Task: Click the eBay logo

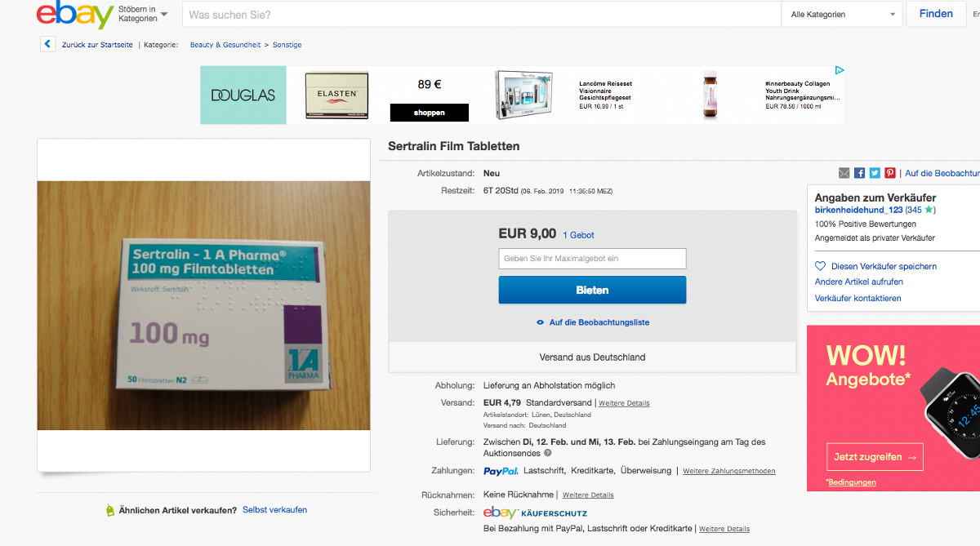Action: pyautogui.click(x=74, y=15)
